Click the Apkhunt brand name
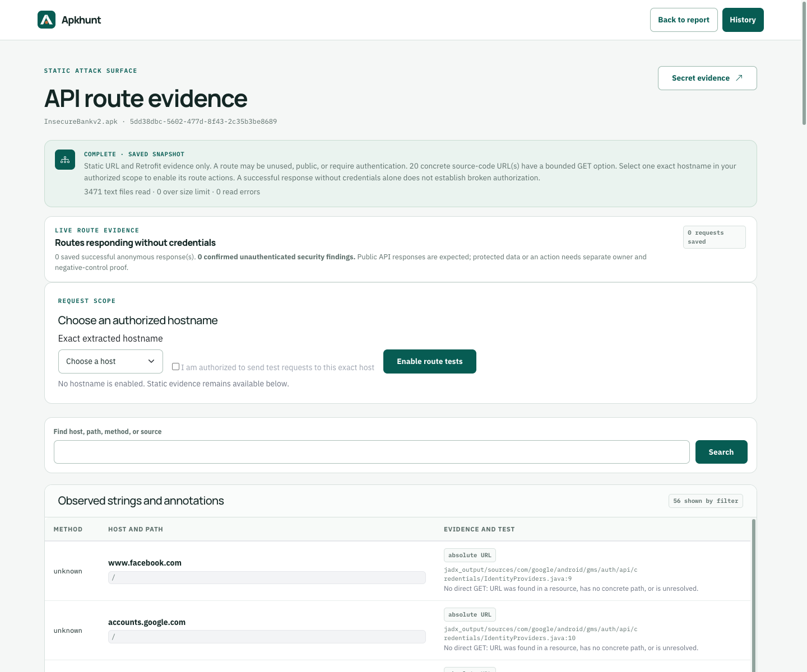The height and width of the screenshot is (672, 807). (81, 20)
